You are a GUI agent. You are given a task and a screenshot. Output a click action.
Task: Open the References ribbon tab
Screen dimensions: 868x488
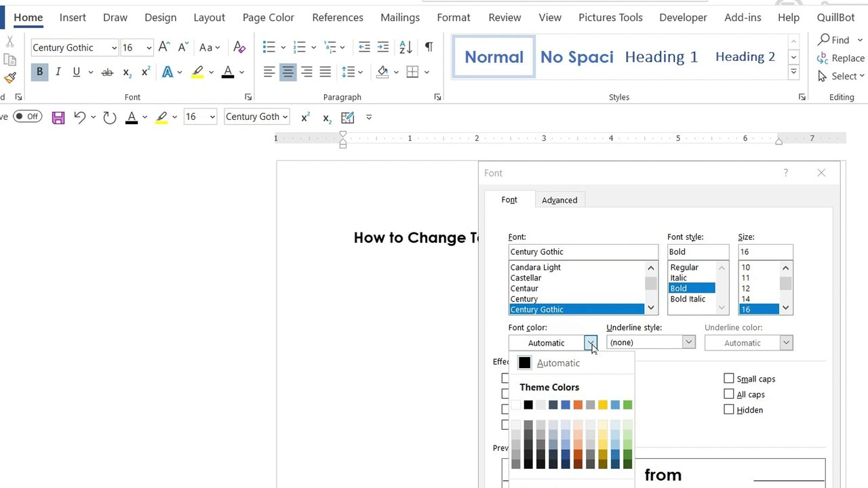pos(338,17)
